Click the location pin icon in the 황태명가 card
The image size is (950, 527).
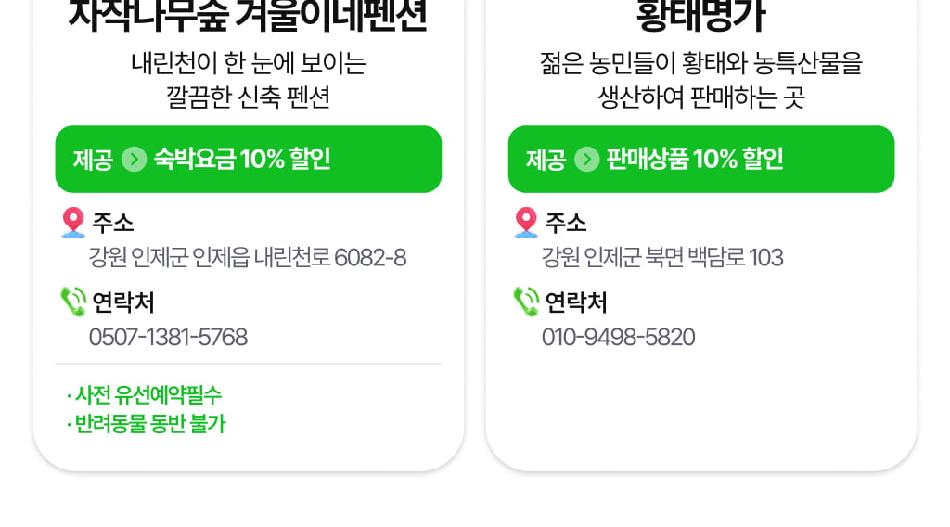(526, 222)
